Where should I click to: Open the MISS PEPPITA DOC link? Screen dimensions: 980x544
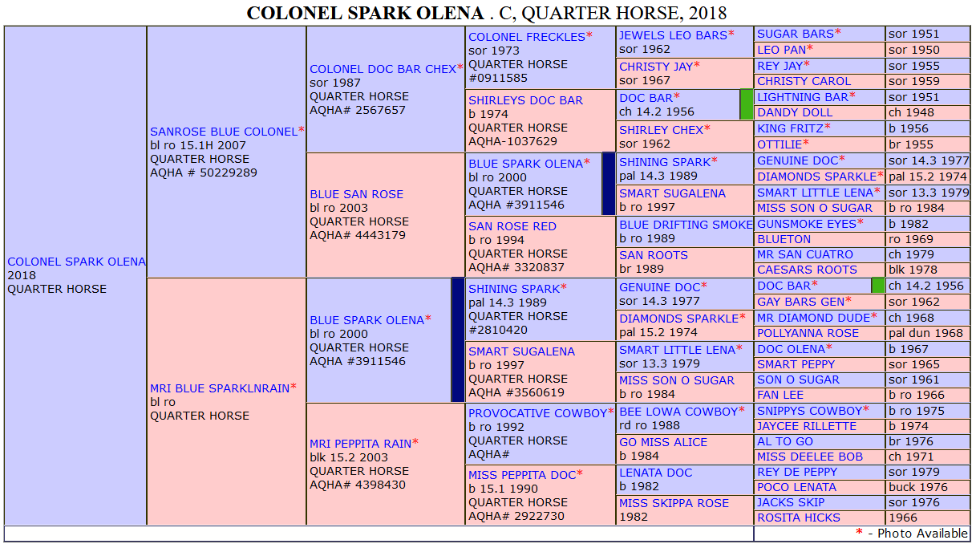[x=522, y=475]
